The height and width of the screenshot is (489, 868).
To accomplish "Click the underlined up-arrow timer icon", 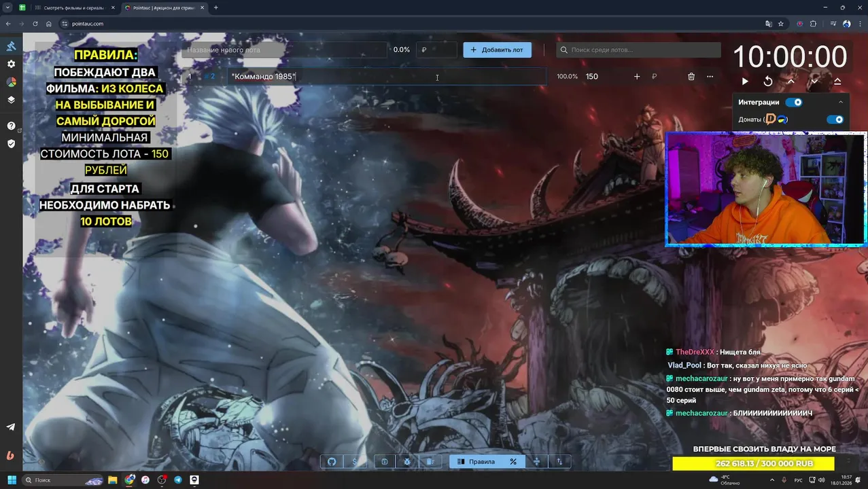I will [x=837, y=81].
